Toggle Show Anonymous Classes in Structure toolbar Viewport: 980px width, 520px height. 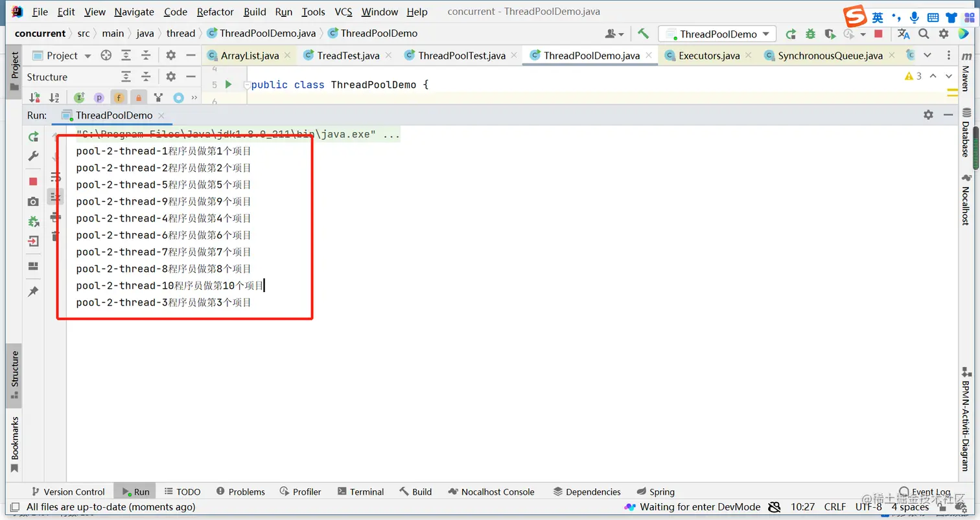coord(158,98)
